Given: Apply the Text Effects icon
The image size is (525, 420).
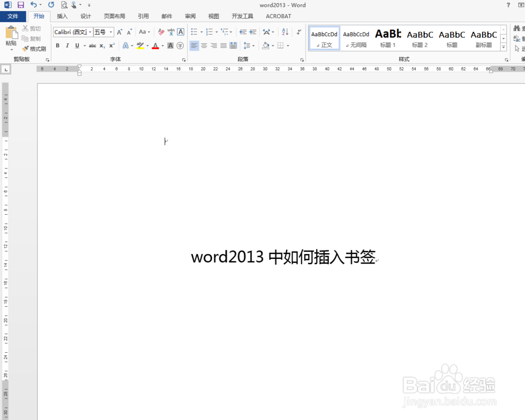Looking at the screenshot, I should click(125, 46).
